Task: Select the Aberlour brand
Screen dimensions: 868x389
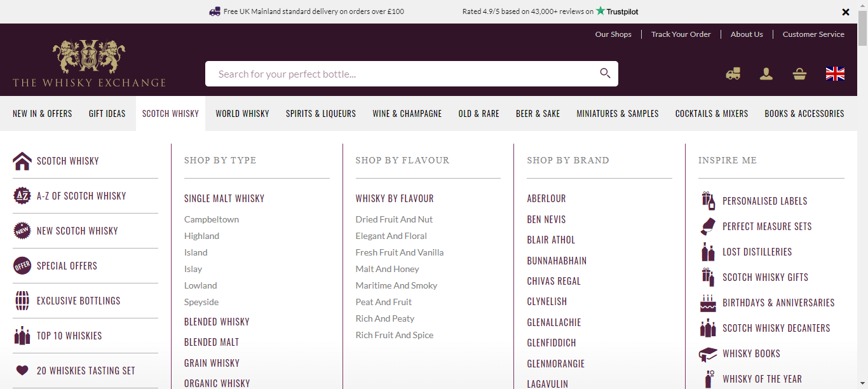Action: point(546,198)
